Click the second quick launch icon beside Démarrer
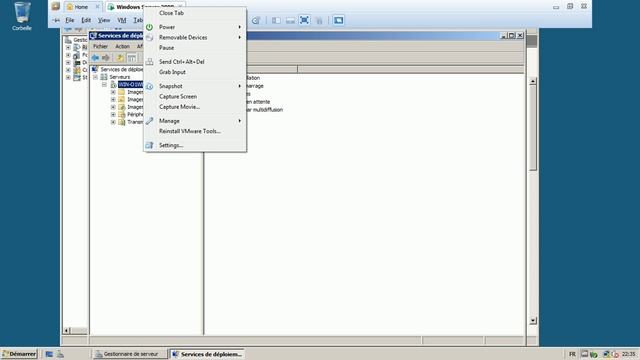640x360 pixels. 60,354
